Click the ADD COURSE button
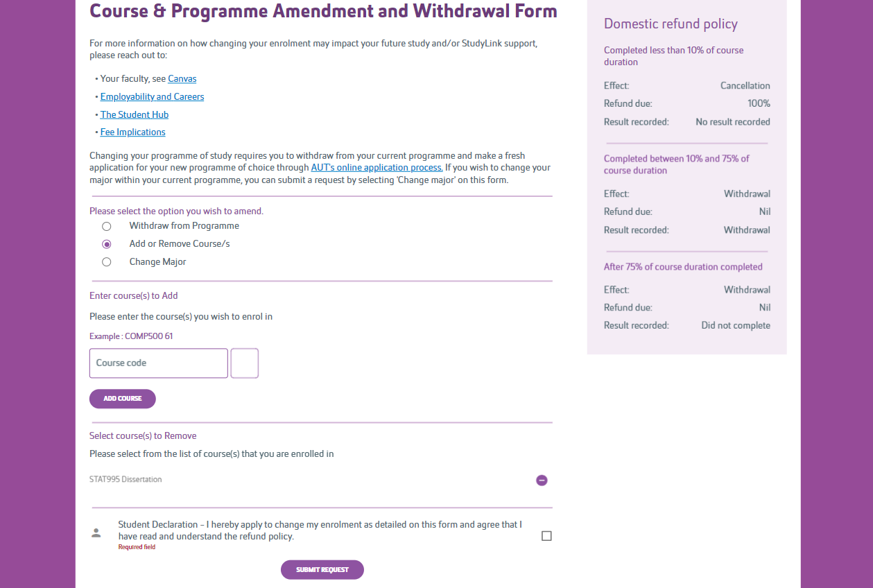Viewport: 873px width, 588px height. [x=122, y=399]
